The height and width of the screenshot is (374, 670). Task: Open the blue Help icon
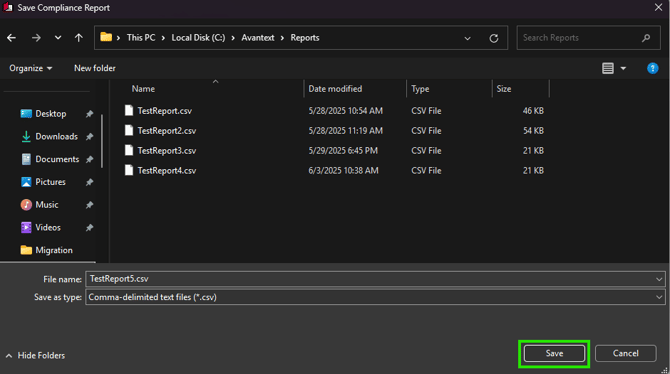652,68
